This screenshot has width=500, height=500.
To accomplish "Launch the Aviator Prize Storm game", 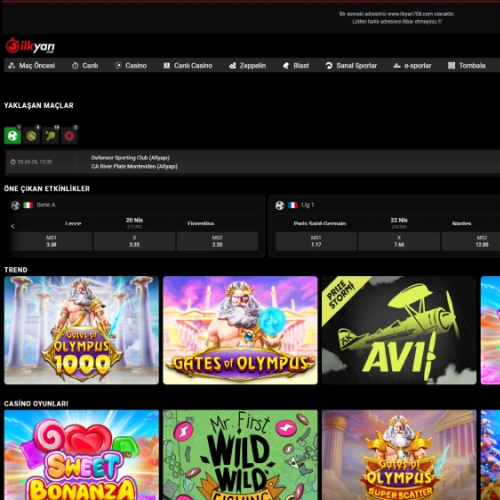I will (x=399, y=330).
